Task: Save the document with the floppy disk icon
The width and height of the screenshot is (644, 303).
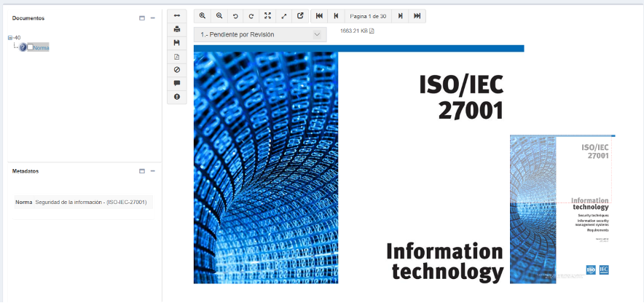Action: point(177,43)
